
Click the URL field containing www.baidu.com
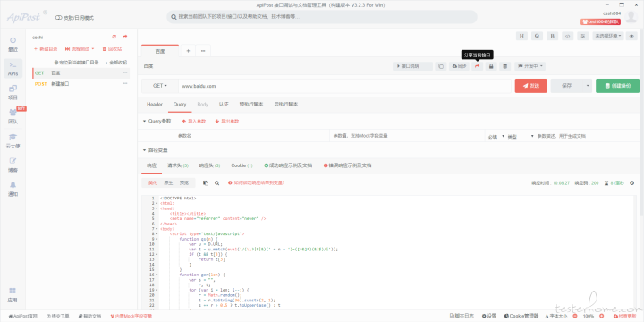point(344,86)
